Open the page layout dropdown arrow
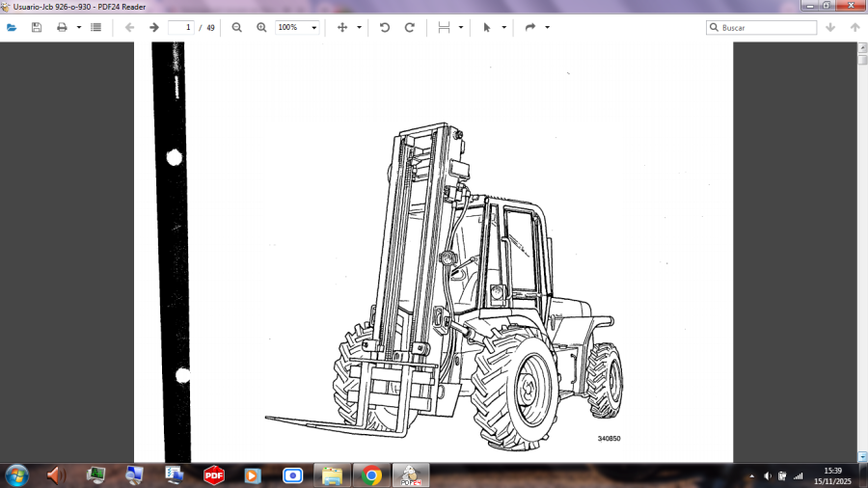 pyautogui.click(x=461, y=27)
